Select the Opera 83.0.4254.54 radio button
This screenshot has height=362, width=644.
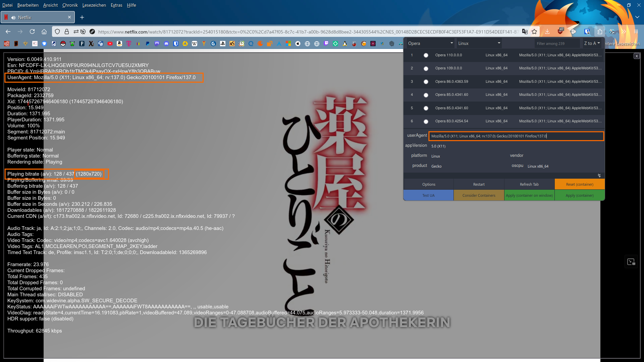tap(426, 121)
